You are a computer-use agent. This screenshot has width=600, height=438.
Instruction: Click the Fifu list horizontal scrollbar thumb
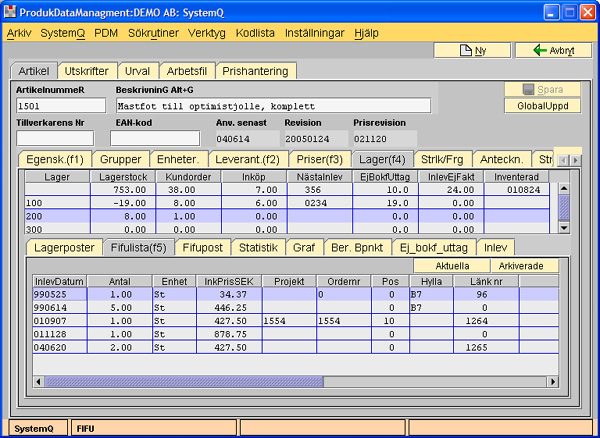point(184,381)
